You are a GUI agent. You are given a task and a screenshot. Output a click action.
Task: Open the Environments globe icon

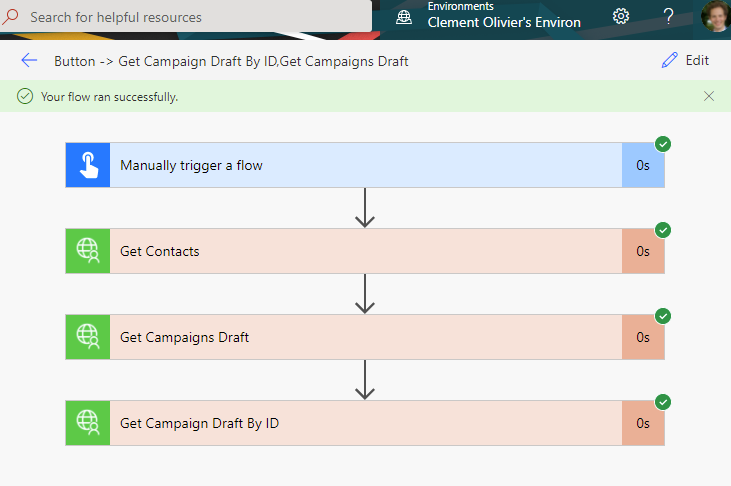click(x=404, y=17)
